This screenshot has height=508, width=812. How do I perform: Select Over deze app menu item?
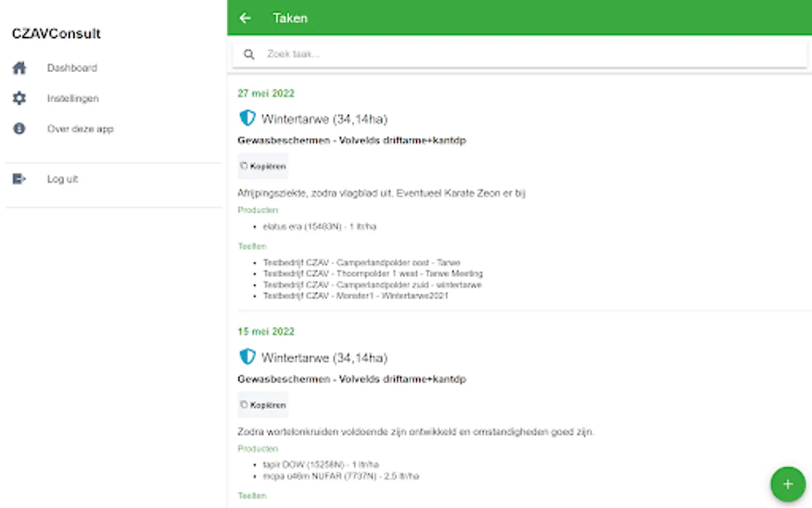click(x=80, y=129)
